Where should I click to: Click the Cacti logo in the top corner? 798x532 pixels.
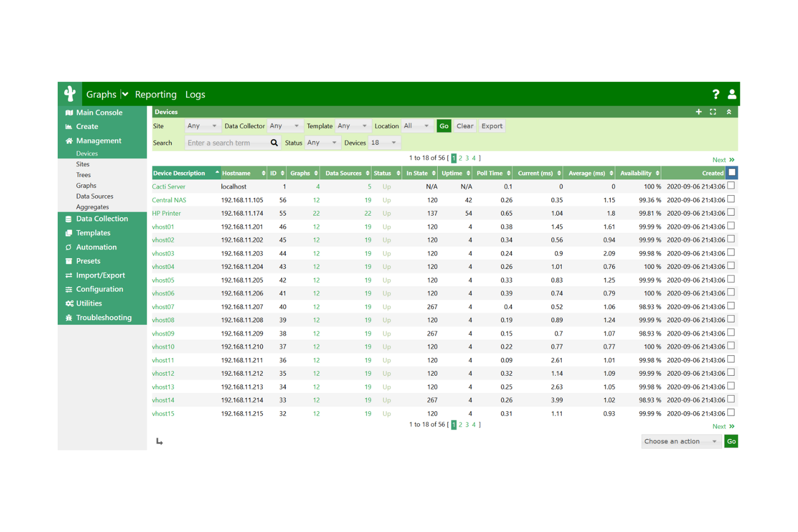coord(70,93)
